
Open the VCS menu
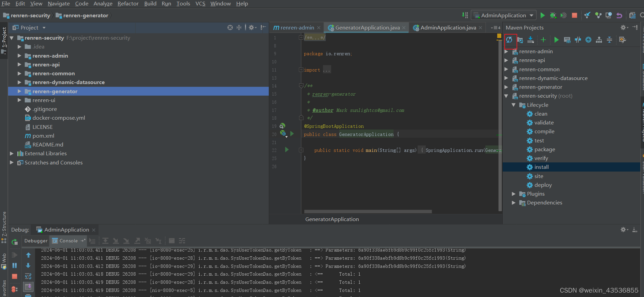coord(200,4)
